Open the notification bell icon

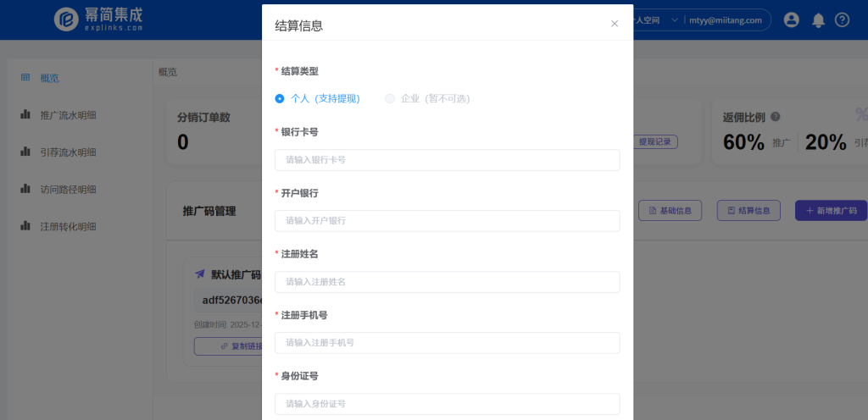point(818,20)
